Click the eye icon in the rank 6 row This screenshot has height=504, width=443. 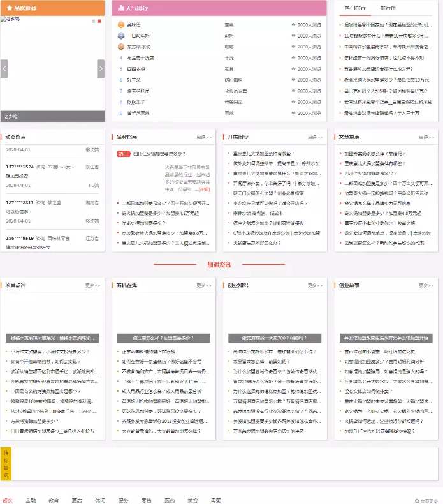click(x=293, y=80)
